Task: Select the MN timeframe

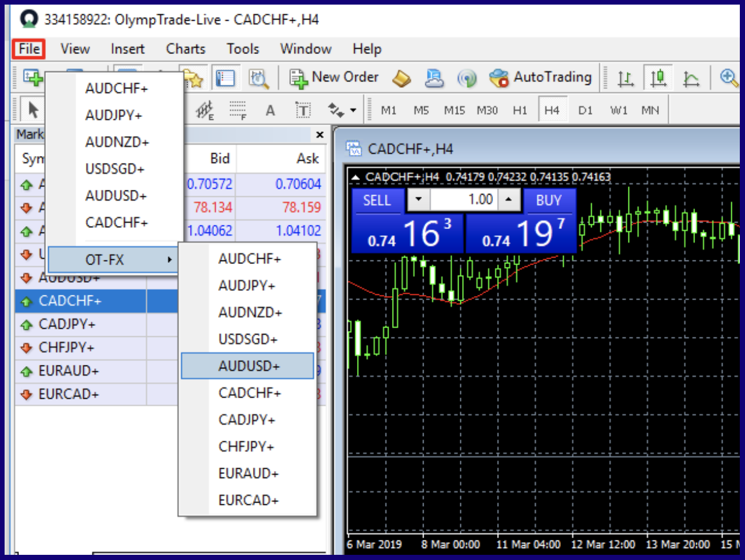Action: pyautogui.click(x=650, y=110)
